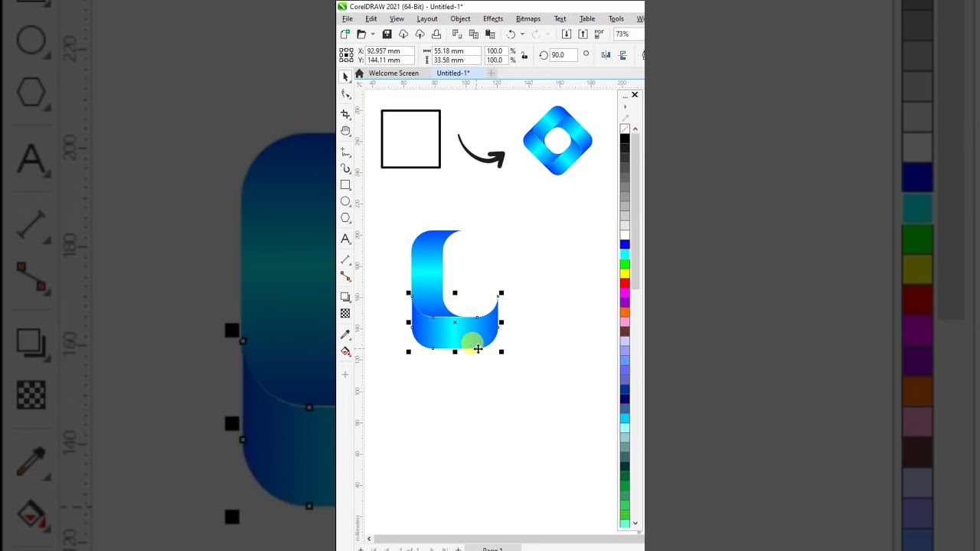
Task: Print the document
Action: pyautogui.click(x=436, y=34)
